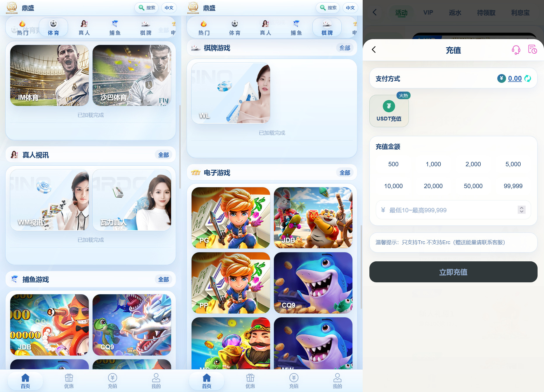Screen dimensions: 544x392
Task: Select 棋牌 tab in middle panel
Action: pos(327,27)
